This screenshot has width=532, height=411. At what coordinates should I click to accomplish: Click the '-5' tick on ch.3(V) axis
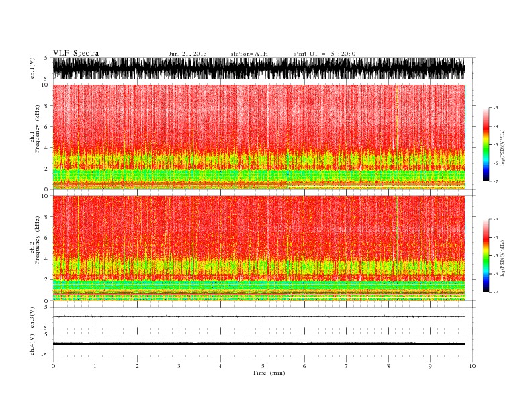click(46, 328)
